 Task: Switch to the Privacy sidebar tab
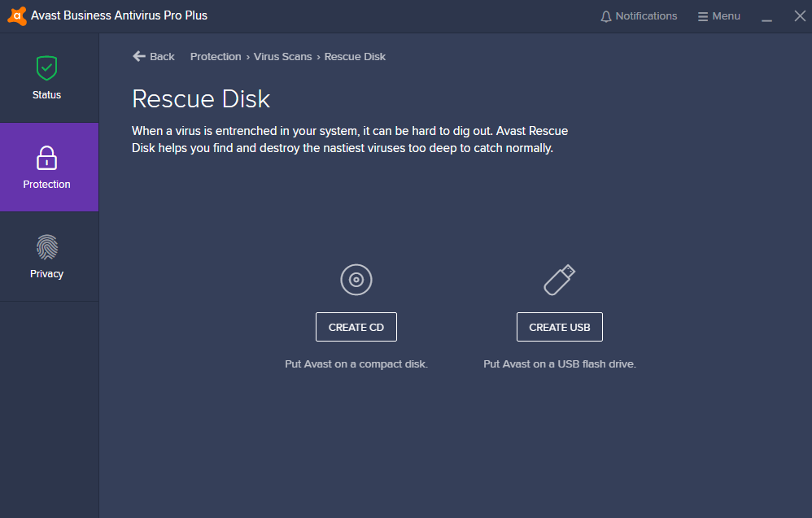pyautogui.click(x=46, y=256)
